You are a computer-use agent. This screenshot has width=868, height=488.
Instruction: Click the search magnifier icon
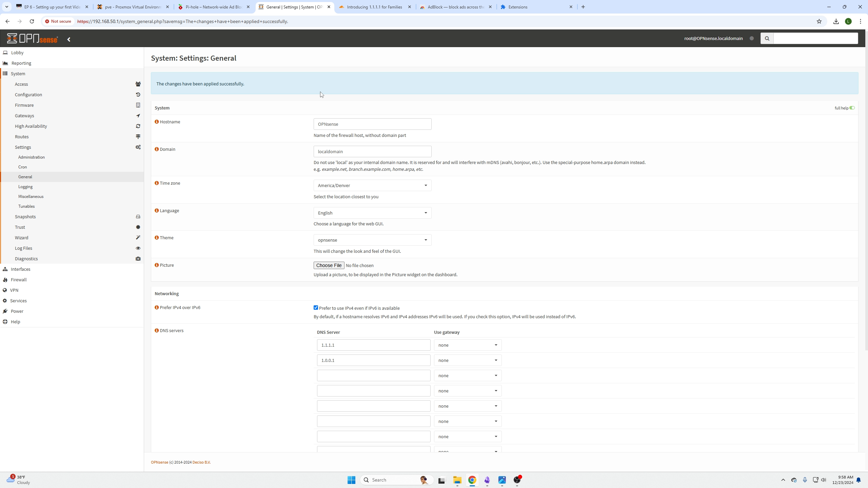click(767, 39)
